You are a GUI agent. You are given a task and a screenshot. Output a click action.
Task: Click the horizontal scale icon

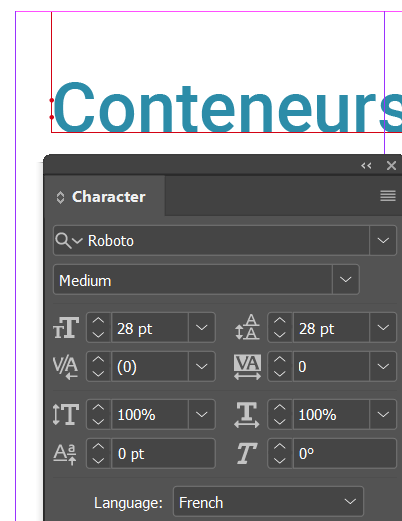pos(247,415)
